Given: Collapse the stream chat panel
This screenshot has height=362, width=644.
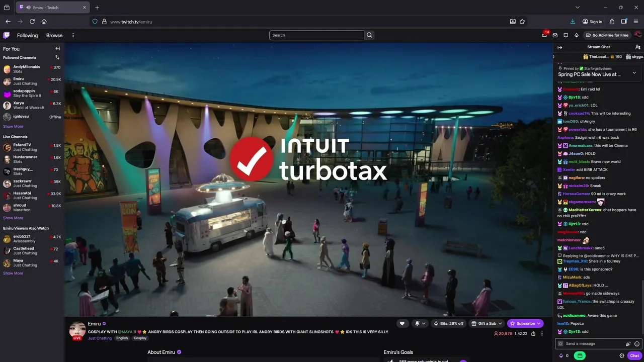Looking at the screenshot, I should [x=559, y=47].
